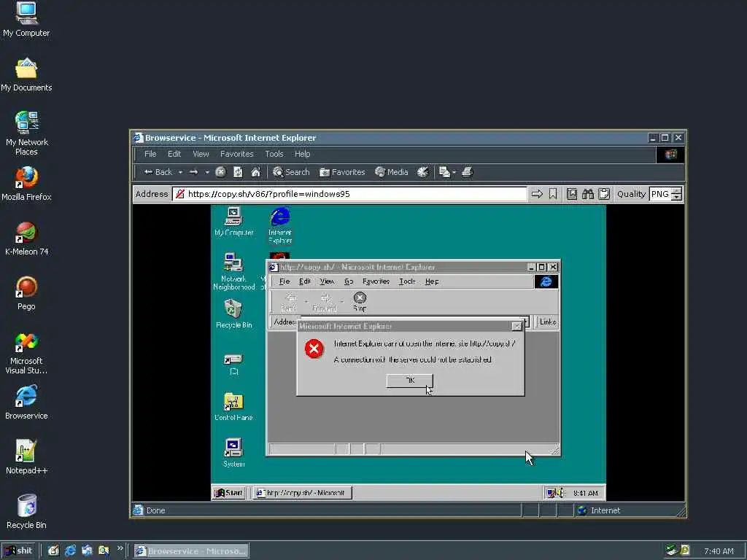
Task: Refresh the page using the Browservice Refresh icon
Action: [x=239, y=172]
